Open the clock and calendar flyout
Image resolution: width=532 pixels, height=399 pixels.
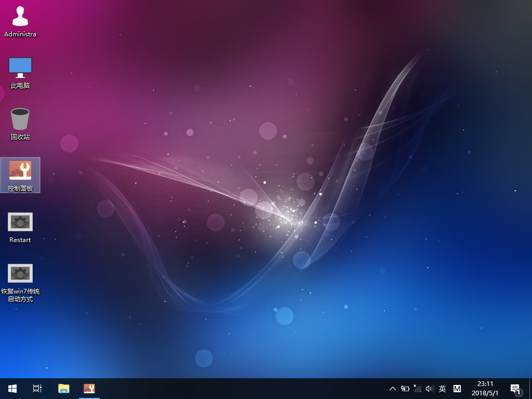pos(485,389)
